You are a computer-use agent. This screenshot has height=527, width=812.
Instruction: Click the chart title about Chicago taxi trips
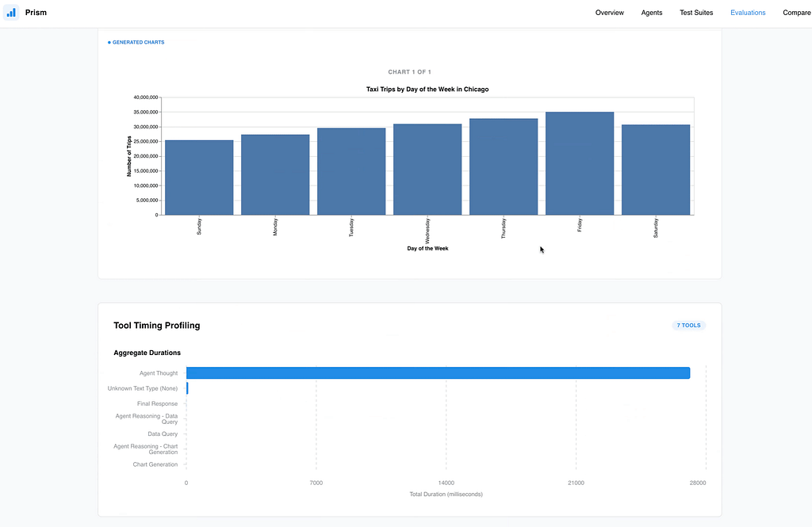click(427, 89)
